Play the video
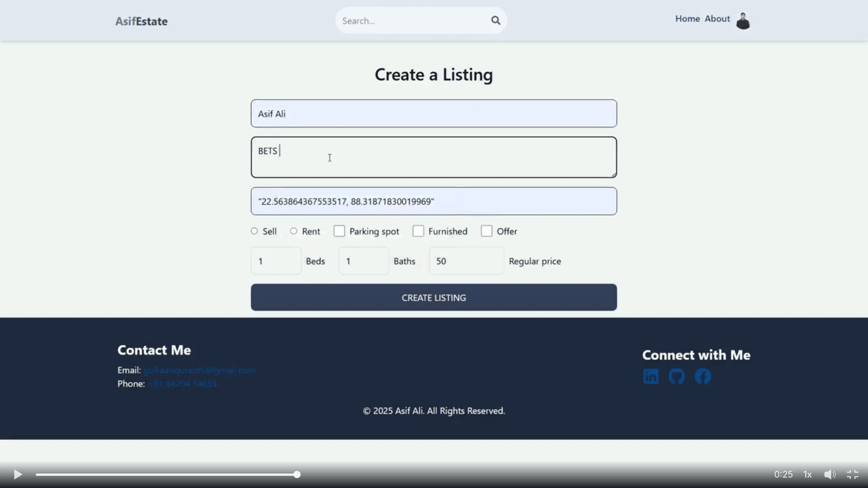The width and height of the screenshot is (868, 488). click(x=18, y=474)
